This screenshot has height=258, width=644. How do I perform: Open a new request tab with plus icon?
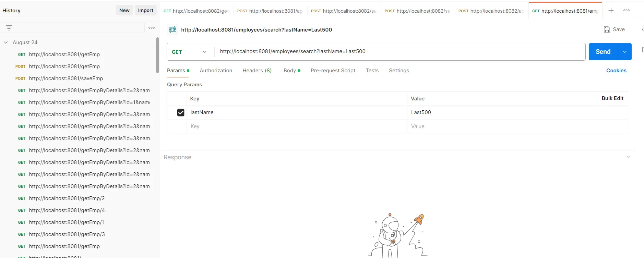(x=611, y=10)
